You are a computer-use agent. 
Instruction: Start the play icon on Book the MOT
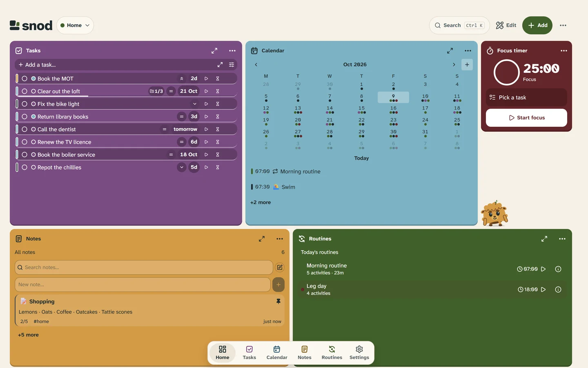pyautogui.click(x=206, y=79)
